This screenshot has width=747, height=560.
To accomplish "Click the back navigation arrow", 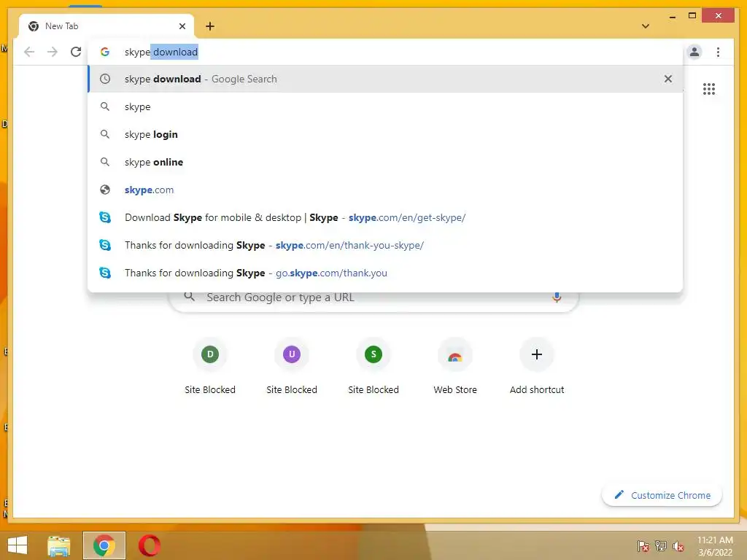I will tap(29, 52).
